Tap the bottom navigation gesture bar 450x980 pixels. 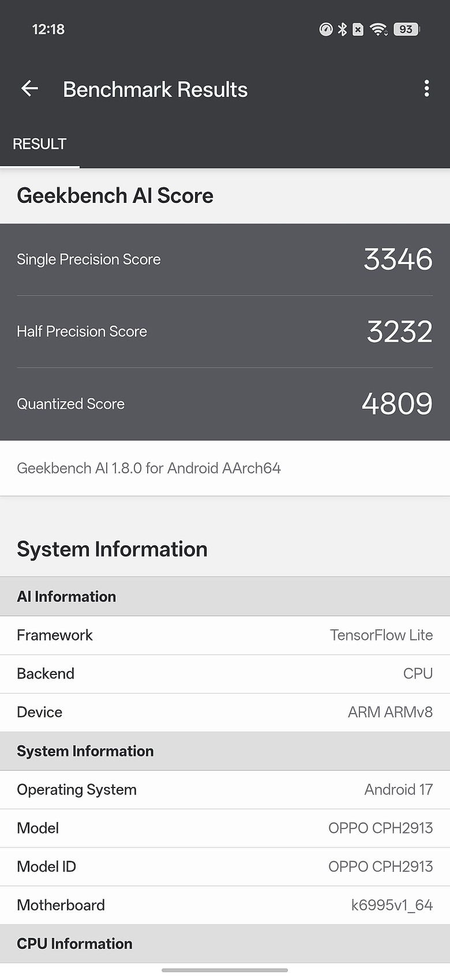point(225,970)
